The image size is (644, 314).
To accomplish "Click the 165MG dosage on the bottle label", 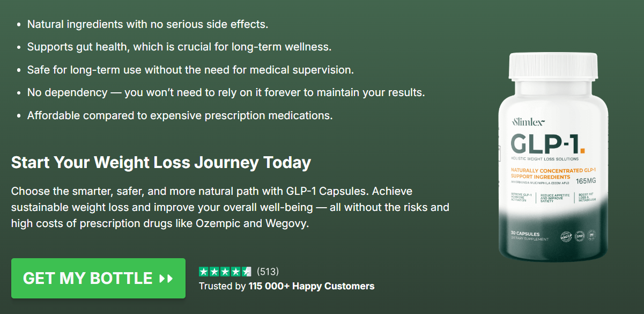I will coord(587,181).
